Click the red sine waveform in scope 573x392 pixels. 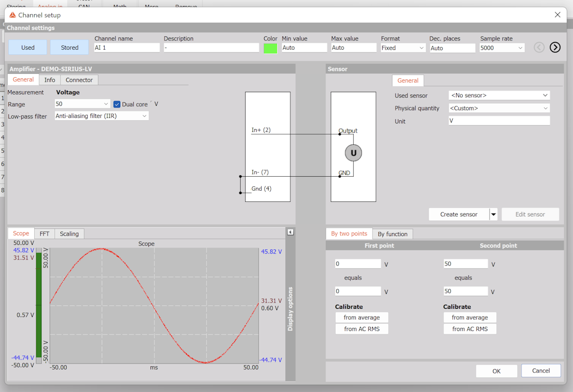pos(154,306)
